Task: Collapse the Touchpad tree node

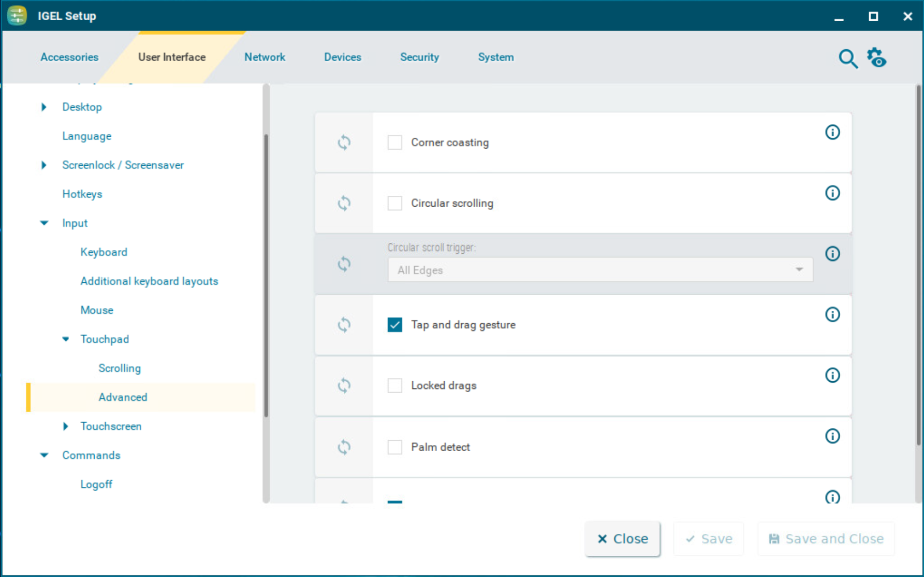Action: click(x=66, y=339)
